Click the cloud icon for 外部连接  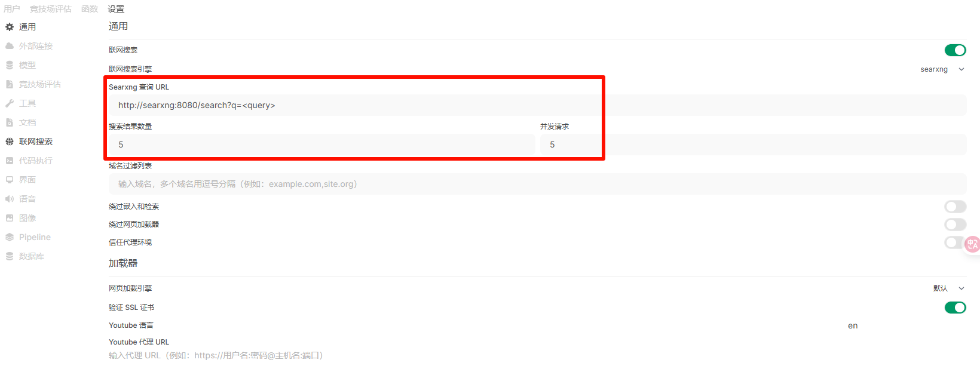click(10, 46)
